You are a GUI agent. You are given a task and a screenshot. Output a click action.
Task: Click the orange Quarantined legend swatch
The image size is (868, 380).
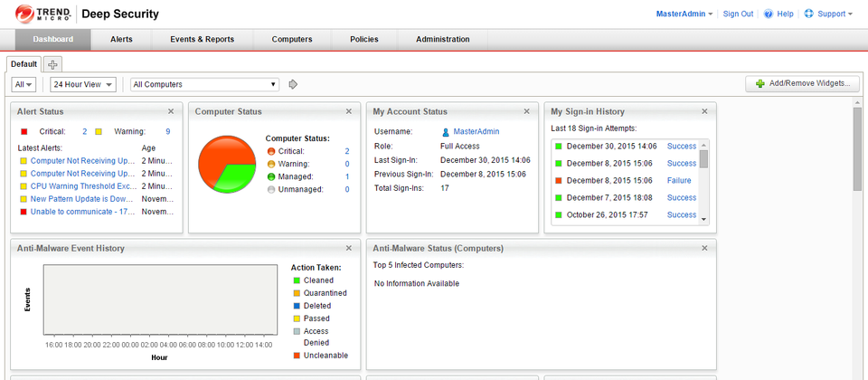point(297,293)
